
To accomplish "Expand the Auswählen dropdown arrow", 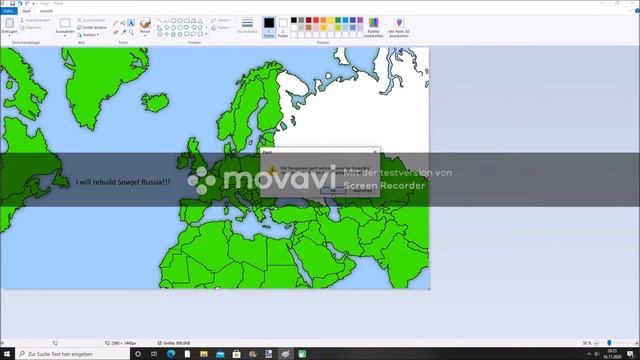I will [65, 36].
